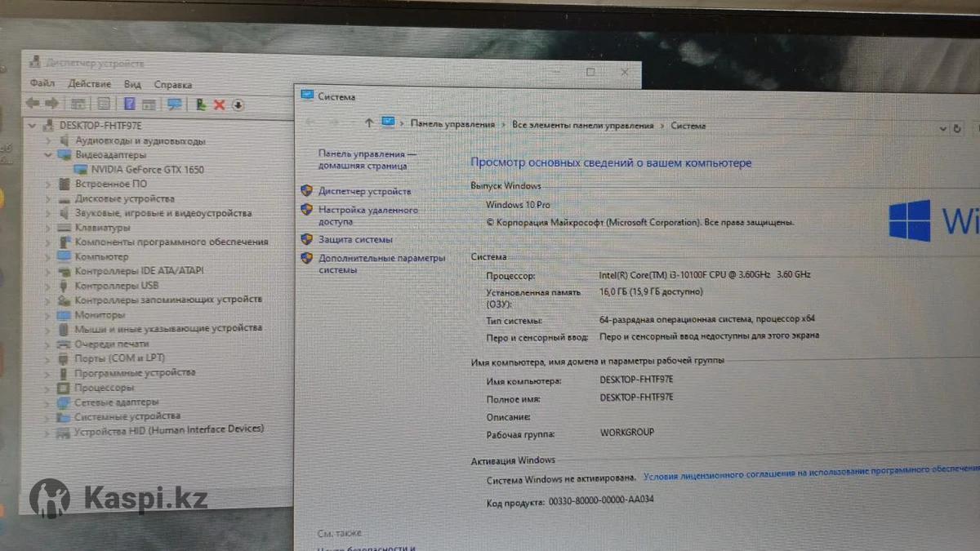Select the Контроллеры IDE ATA/ATAPI row

(140, 271)
